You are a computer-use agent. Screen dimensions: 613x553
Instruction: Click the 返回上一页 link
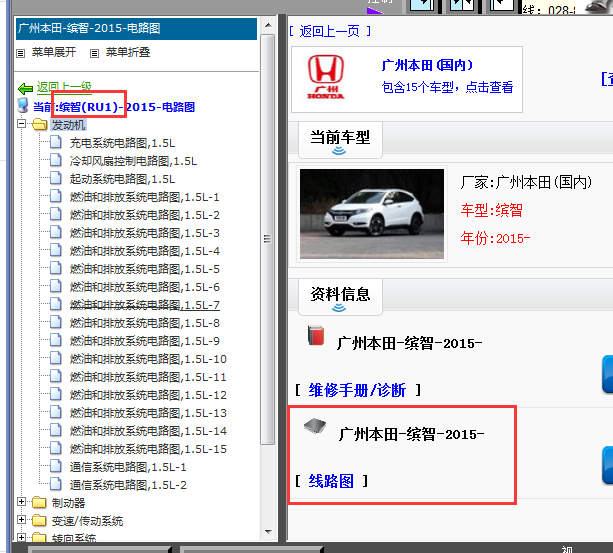[330, 31]
